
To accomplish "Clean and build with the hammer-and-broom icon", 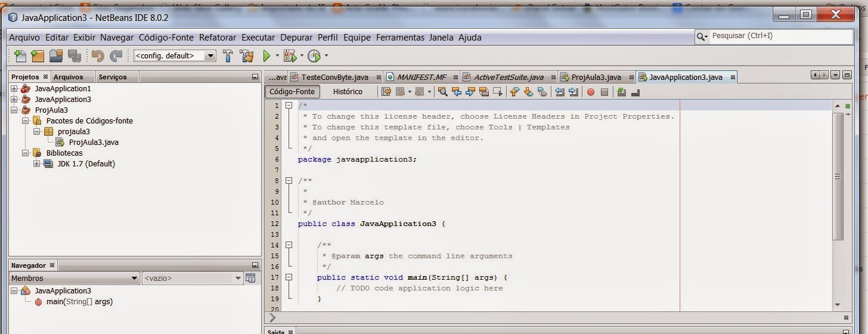I will (247, 56).
